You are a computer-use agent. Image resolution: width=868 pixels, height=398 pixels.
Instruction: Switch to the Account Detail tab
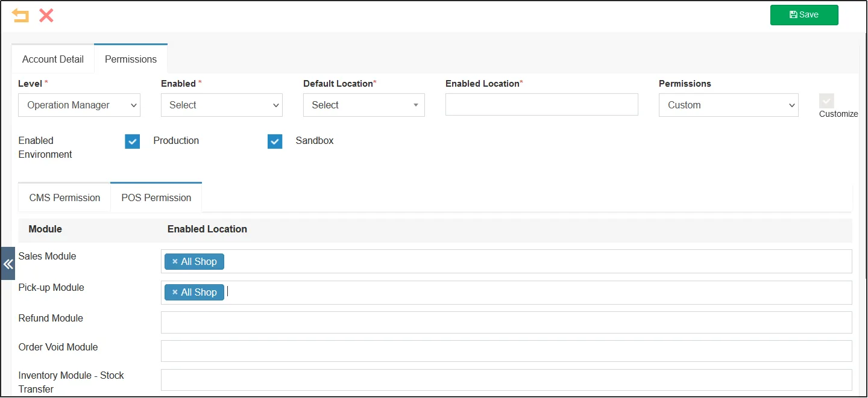point(52,59)
